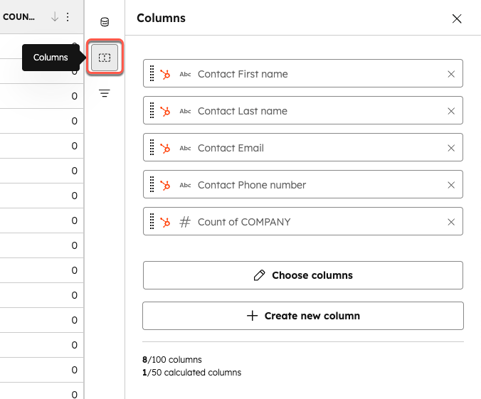481x399 pixels.
Task: Click the Columns panel heading
Action: (161, 18)
